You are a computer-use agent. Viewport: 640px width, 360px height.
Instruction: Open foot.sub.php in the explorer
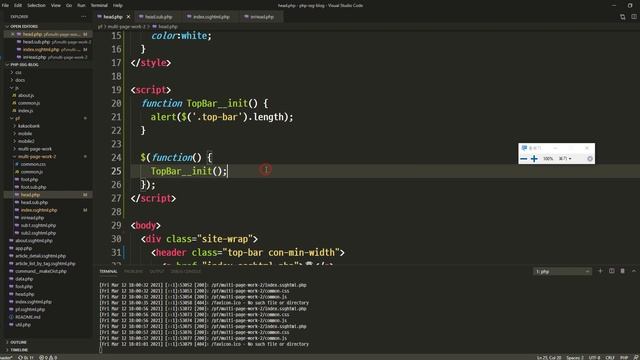[x=33, y=187]
